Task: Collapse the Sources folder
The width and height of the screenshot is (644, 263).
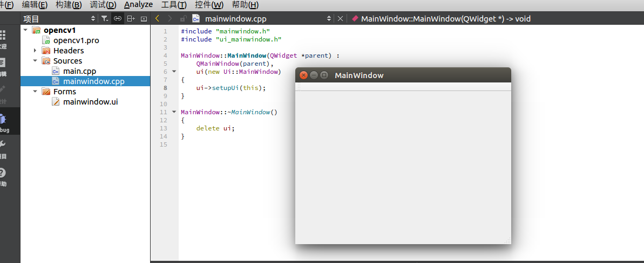Action: tap(35, 61)
